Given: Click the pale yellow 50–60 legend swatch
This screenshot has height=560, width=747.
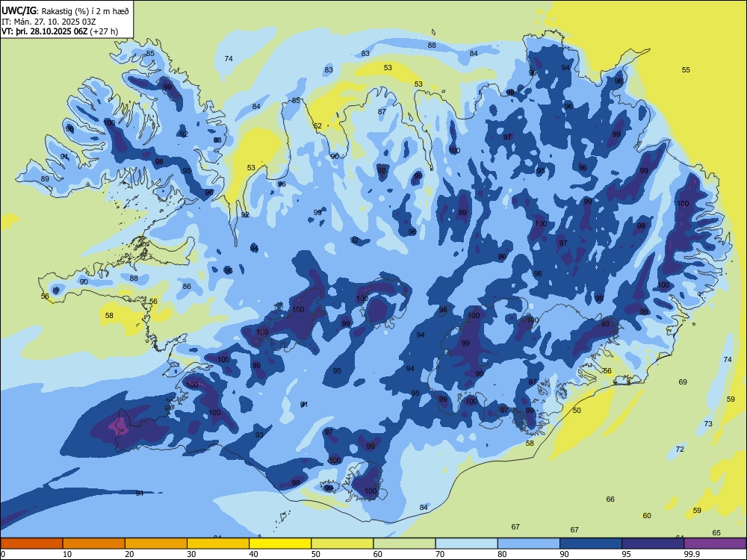Looking at the screenshot, I should click(342, 544).
